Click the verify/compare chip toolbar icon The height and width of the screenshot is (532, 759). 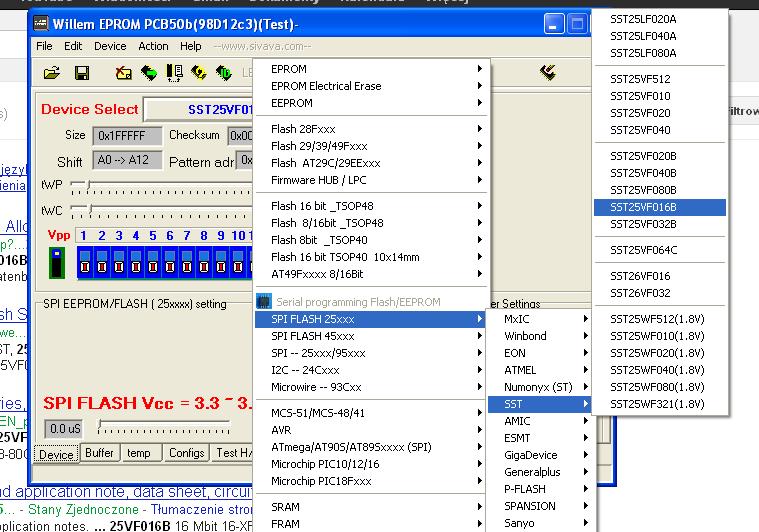pyautogui.click(x=174, y=73)
